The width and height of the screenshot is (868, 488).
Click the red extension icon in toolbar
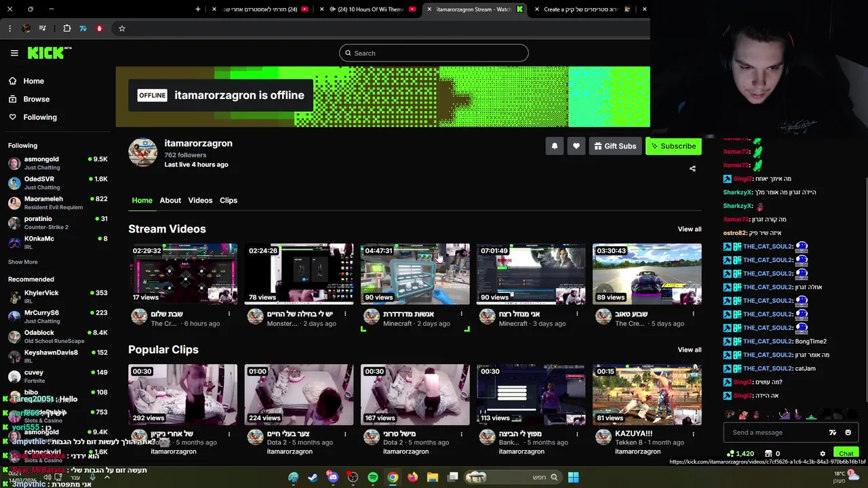(100, 28)
